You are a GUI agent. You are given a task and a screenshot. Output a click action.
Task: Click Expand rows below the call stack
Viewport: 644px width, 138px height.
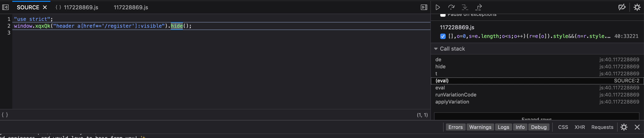click(536, 119)
